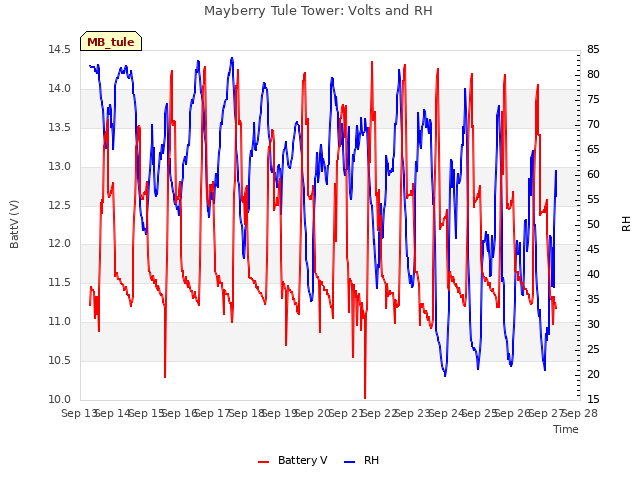640x480 pixels.
Task: Click the Sep 18 date tick label
Action: [247, 413]
